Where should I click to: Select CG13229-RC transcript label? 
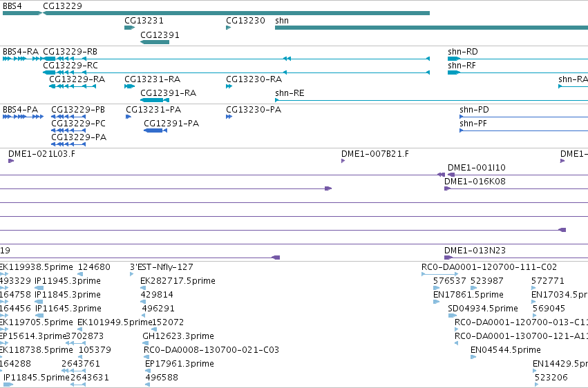(70, 65)
